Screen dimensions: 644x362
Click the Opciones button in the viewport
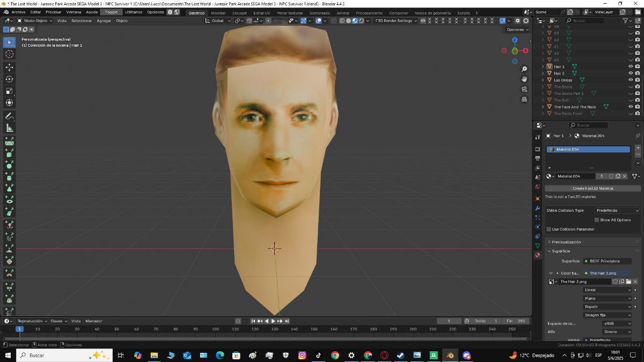pos(517,29)
